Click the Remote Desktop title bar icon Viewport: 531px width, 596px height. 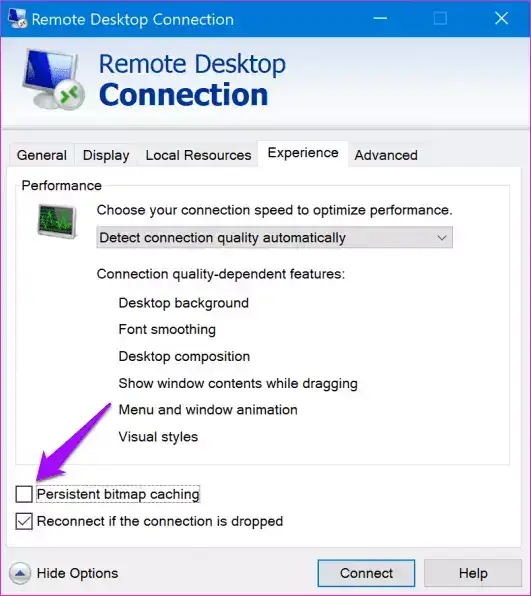[17, 19]
